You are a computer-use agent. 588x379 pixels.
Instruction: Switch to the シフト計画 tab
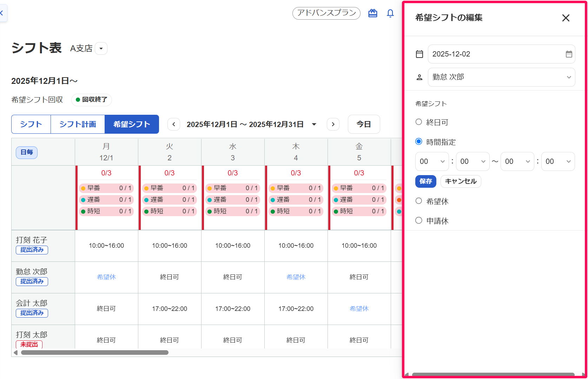[78, 124]
